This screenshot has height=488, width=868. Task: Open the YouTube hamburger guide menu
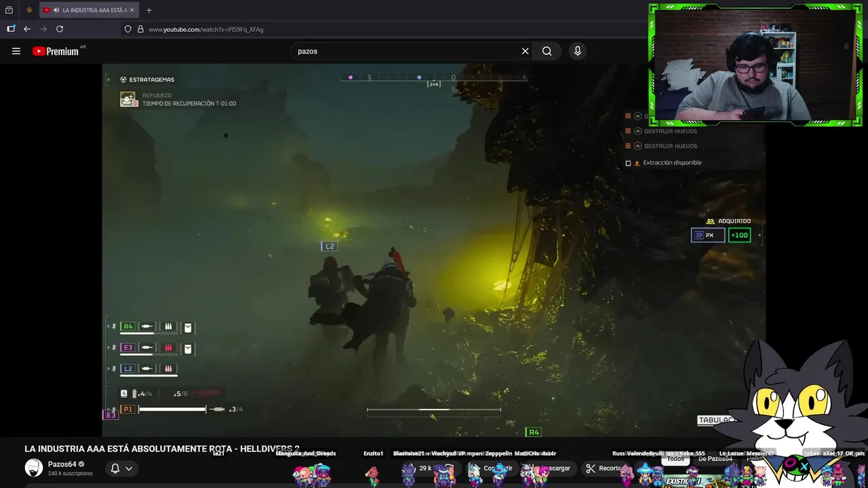pyautogui.click(x=16, y=51)
